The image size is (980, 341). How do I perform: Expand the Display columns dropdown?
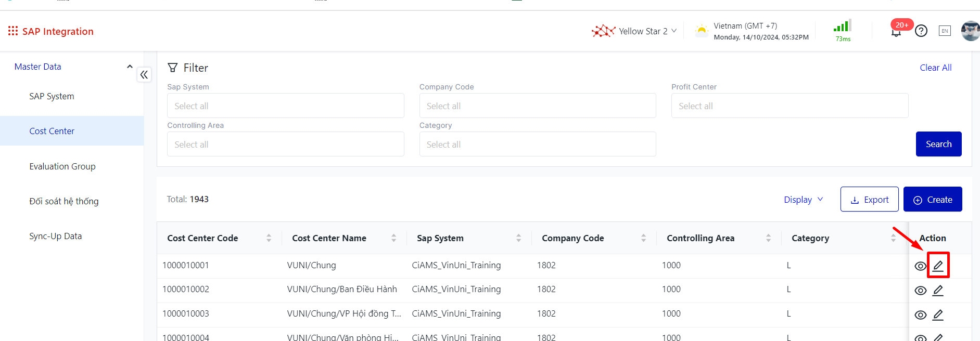[804, 200]
